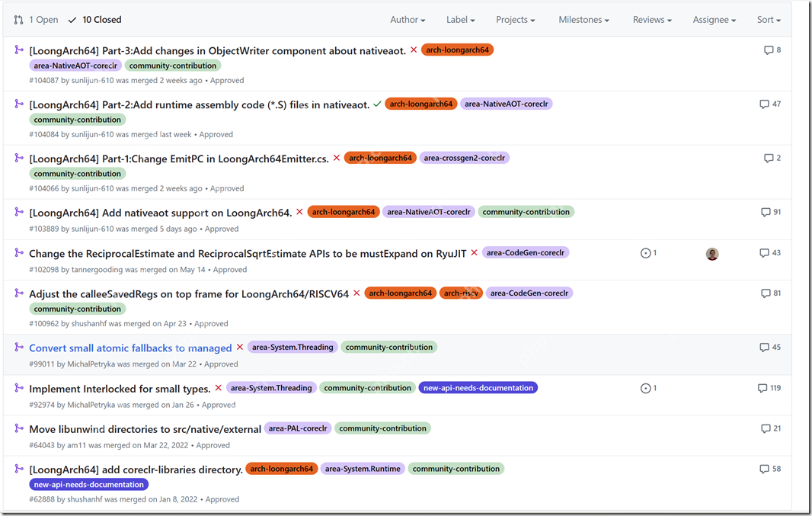Click the green check status icon on Part-2 PR
The image size is (812, 516).
click(377, 104)
